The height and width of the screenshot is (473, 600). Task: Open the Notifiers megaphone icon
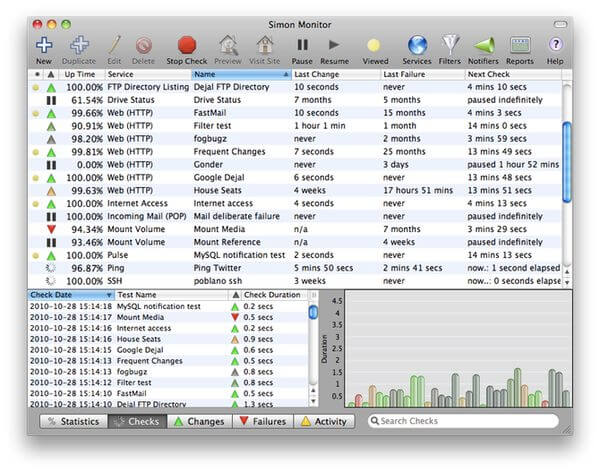pyautogui.click(x=484, y=45)
